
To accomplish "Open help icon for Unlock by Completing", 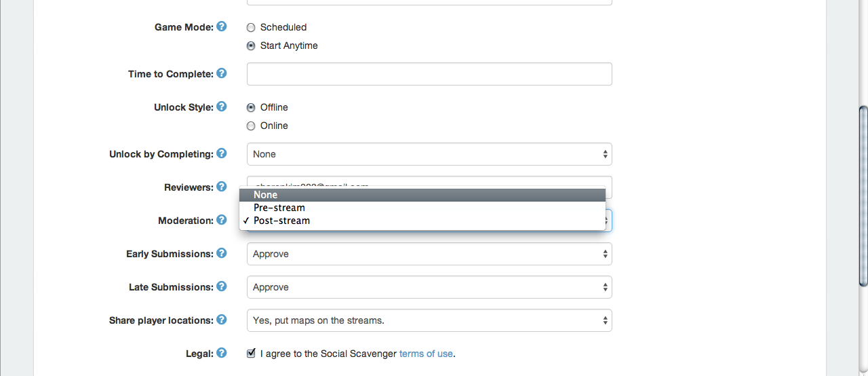I will coord(222,153).
